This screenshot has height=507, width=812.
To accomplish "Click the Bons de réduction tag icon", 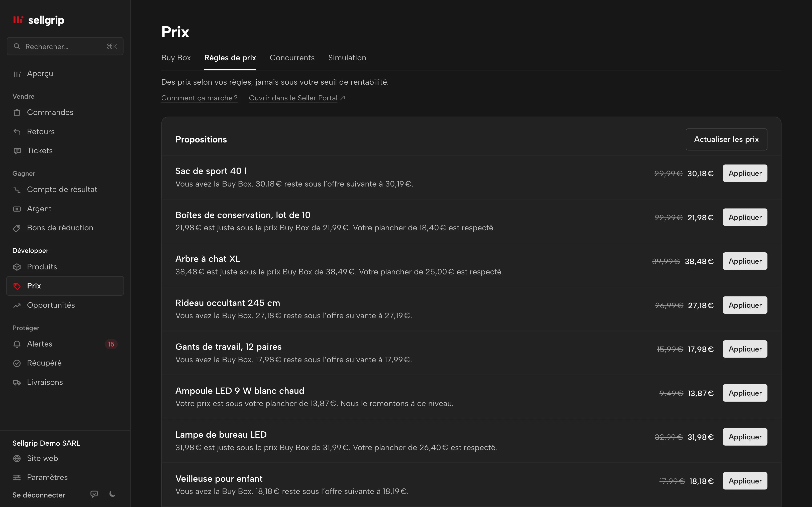I will (17, 228).
